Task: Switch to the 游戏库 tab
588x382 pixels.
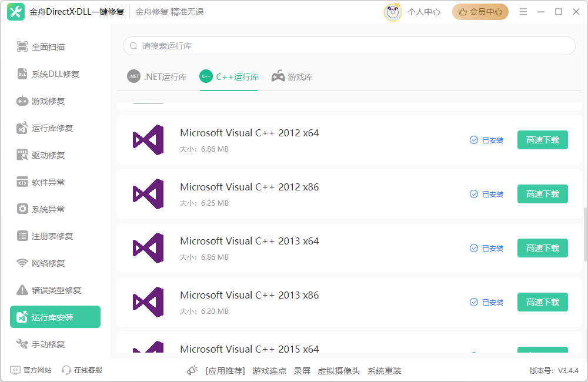Action: click(x=292, y=77)
